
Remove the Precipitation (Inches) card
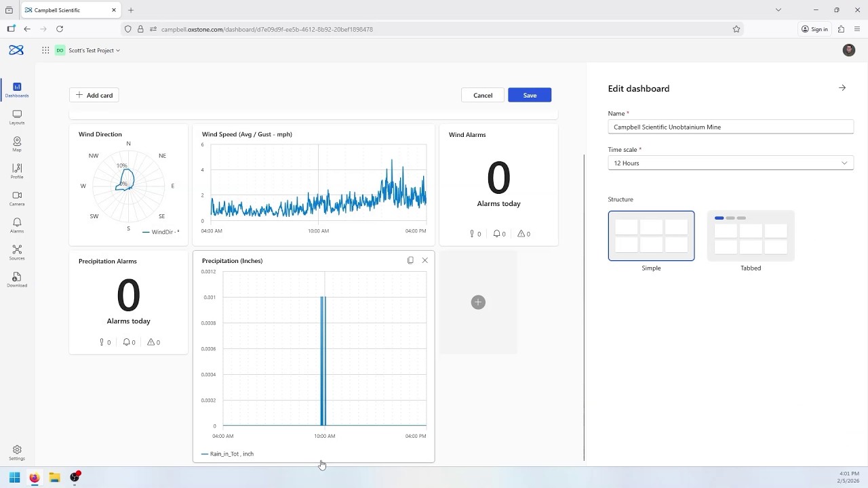click(425, 260)
